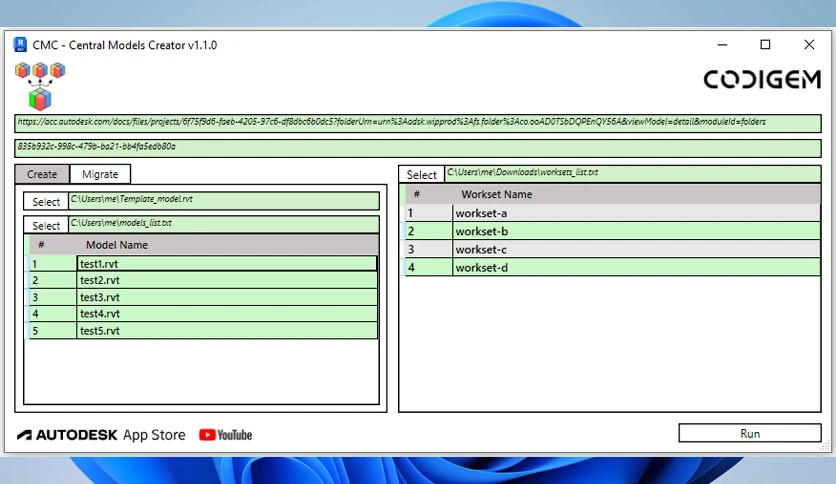Select the workset-c cell
Image resolution: width=836 pixels, height=484 pixels.
(637, 249)
